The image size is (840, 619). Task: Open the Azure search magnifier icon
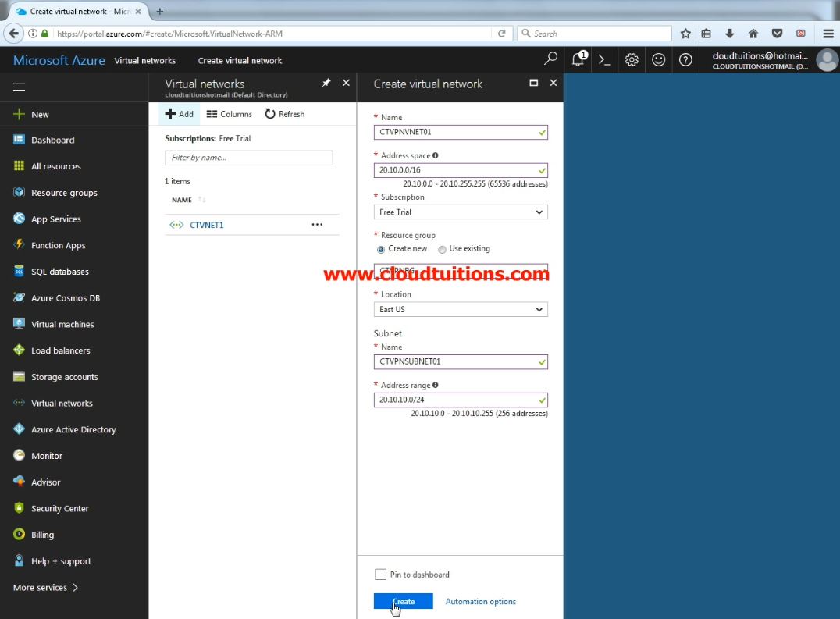(x=550, y=59)
